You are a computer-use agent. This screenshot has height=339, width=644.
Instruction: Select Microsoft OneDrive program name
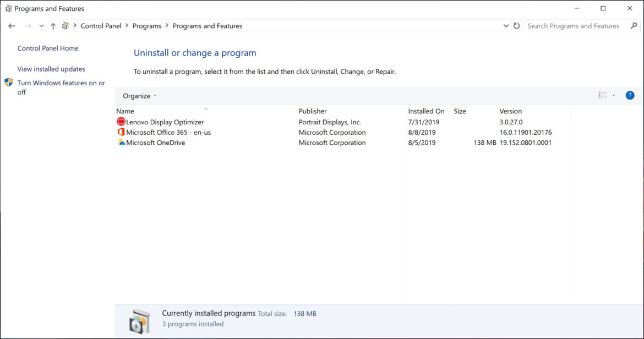pos(156,143)
